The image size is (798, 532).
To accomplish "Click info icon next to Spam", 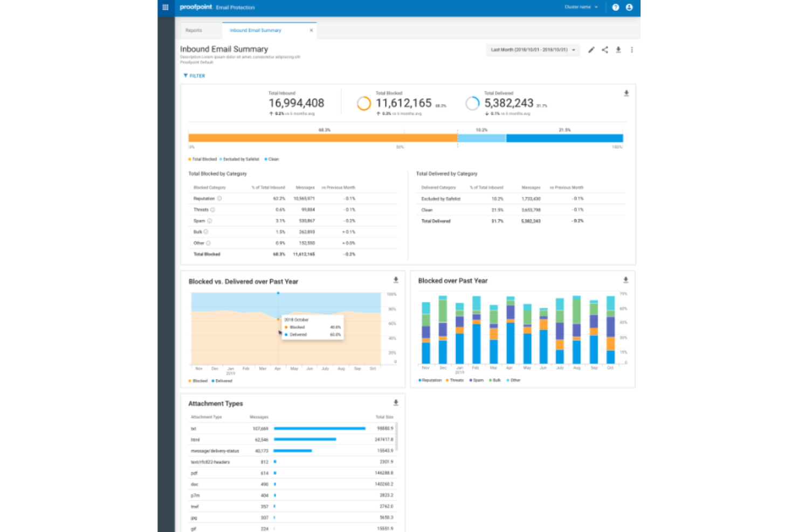I will pyautogui.click(x=210, y=221).
